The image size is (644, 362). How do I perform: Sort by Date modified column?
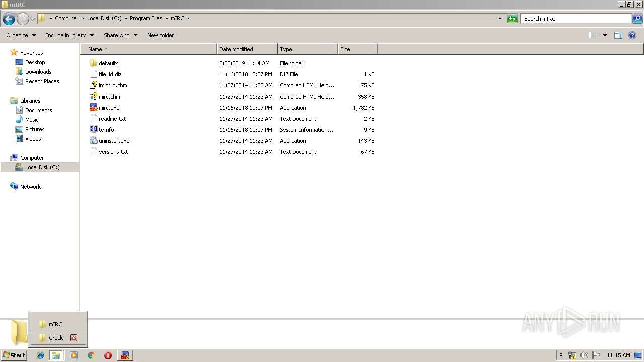click(x=247, y=49)
